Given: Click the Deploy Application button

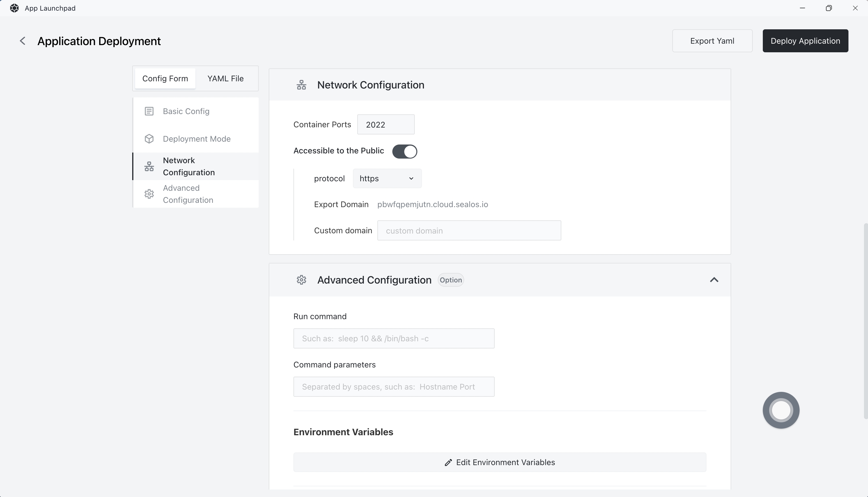Looking at the screenshot, I should coord(805,41).
